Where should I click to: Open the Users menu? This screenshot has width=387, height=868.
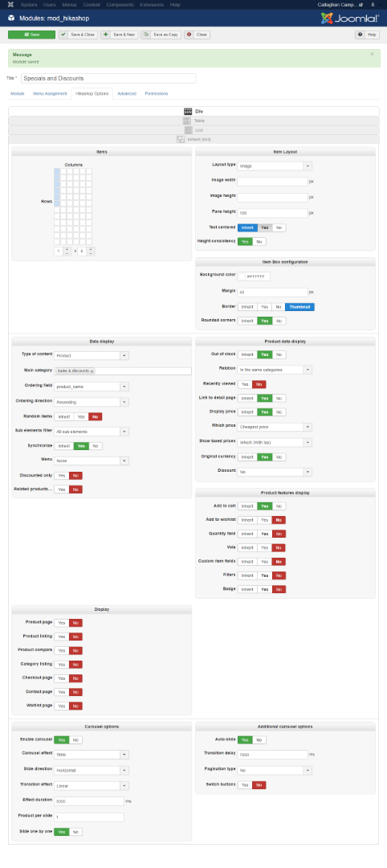(49, 5)
